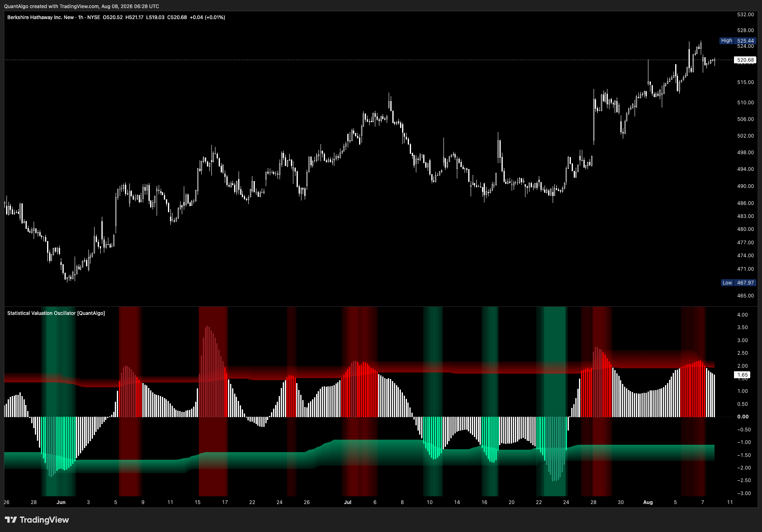The image size is (762, 532).
Task: Click the 502.00 price axis label
Action: tap(745, 136)
